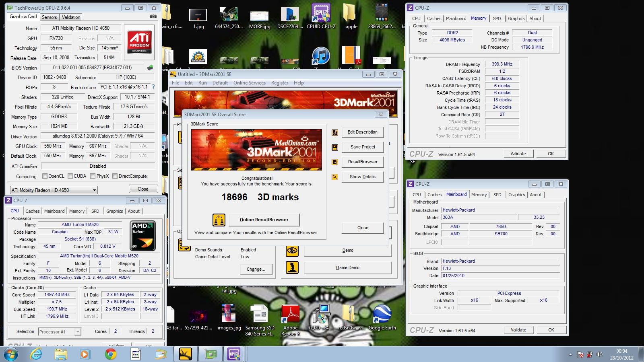Launch Internet Explorer from the taskbar

(36, 354)
